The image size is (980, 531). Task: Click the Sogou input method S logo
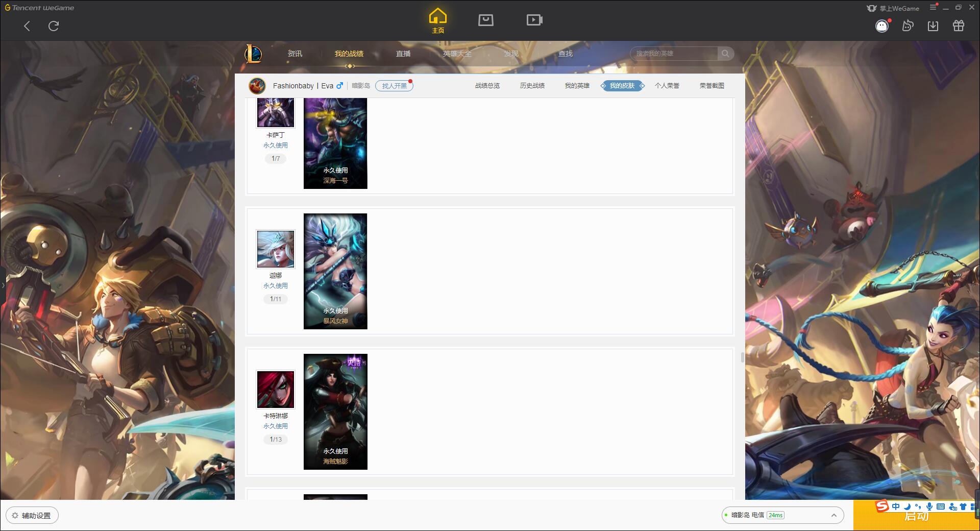click(x=883, y=506)
